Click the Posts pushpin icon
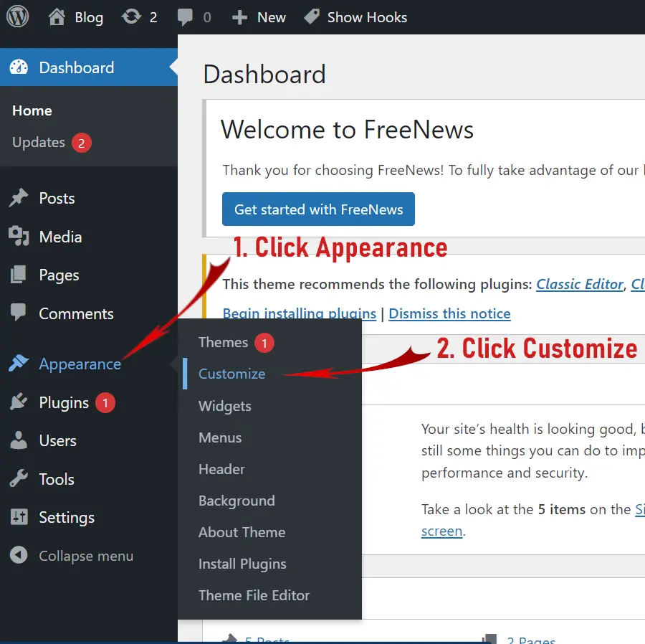 point(19,198)
